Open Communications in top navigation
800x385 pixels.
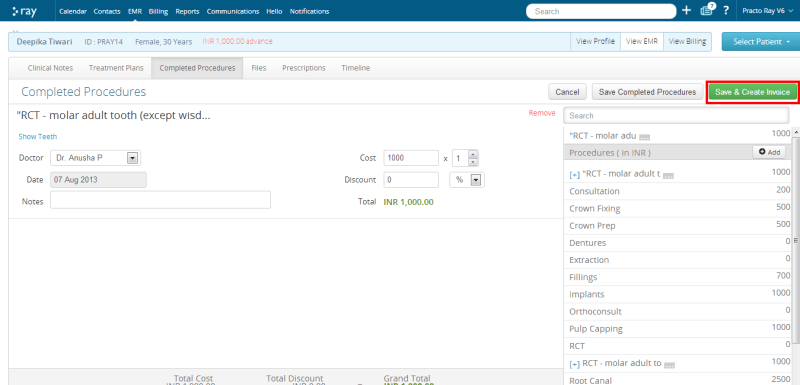(233, 11)
